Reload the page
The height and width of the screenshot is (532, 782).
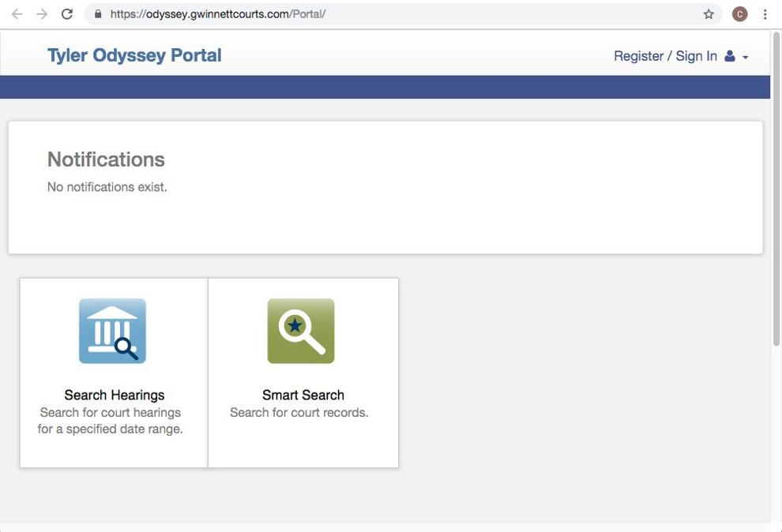point(67,14)
